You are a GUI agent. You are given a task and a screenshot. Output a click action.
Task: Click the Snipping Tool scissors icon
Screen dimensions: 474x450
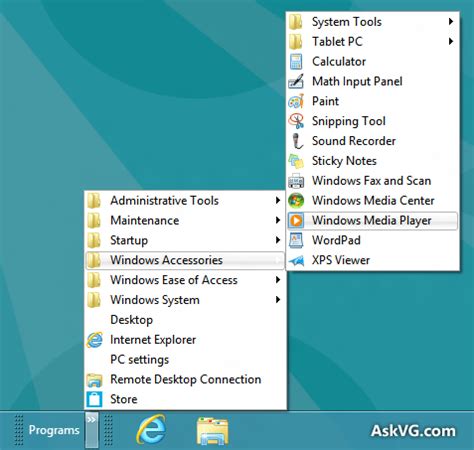[296, 121]
